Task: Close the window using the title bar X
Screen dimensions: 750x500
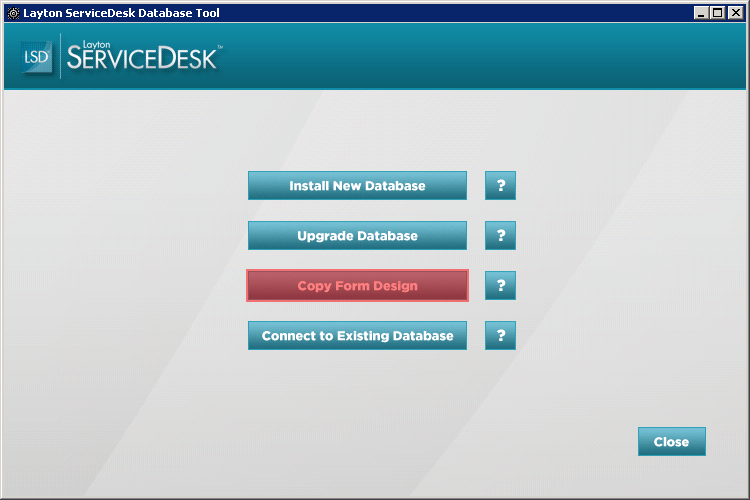Action: (736, 13)
